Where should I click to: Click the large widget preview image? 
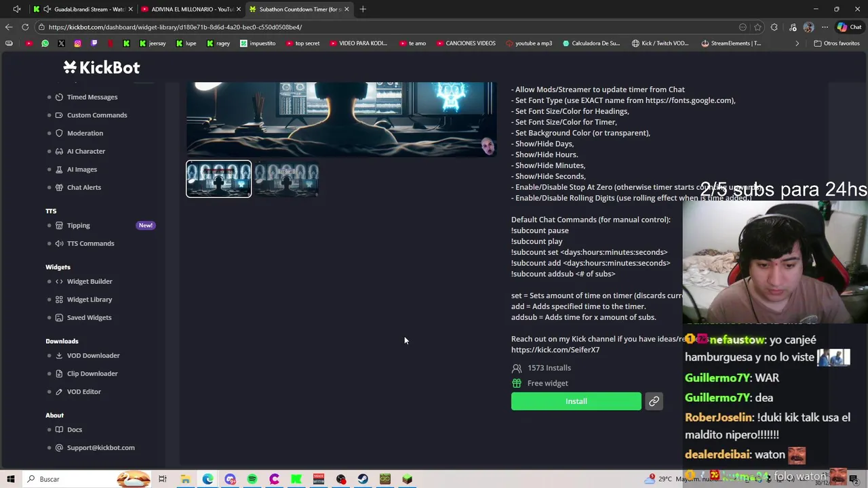coord(341,119)
